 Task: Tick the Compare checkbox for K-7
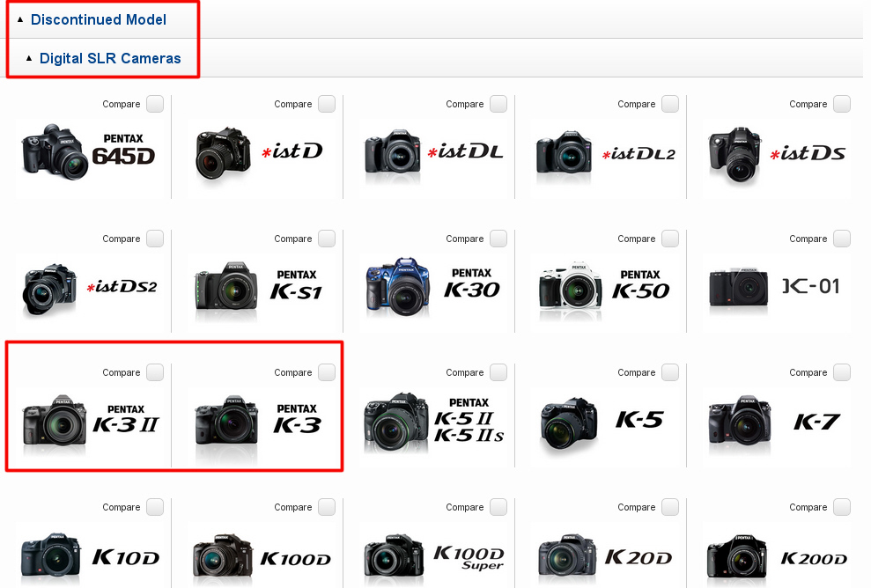(842, 372)
